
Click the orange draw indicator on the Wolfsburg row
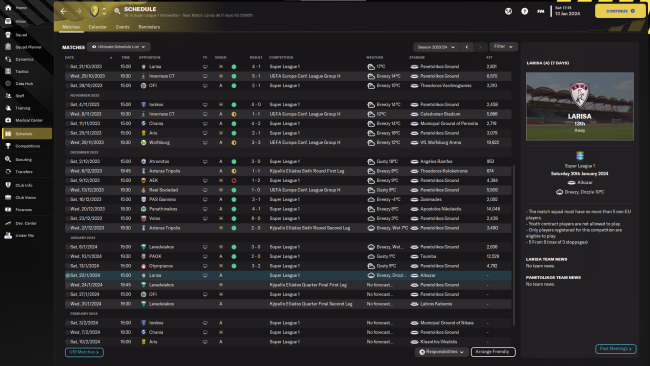[x=234, y=143]
